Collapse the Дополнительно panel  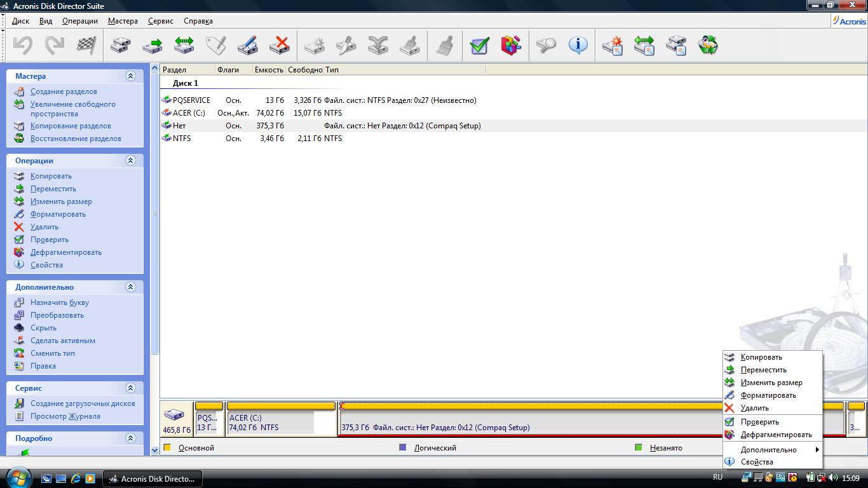(131, 287)
